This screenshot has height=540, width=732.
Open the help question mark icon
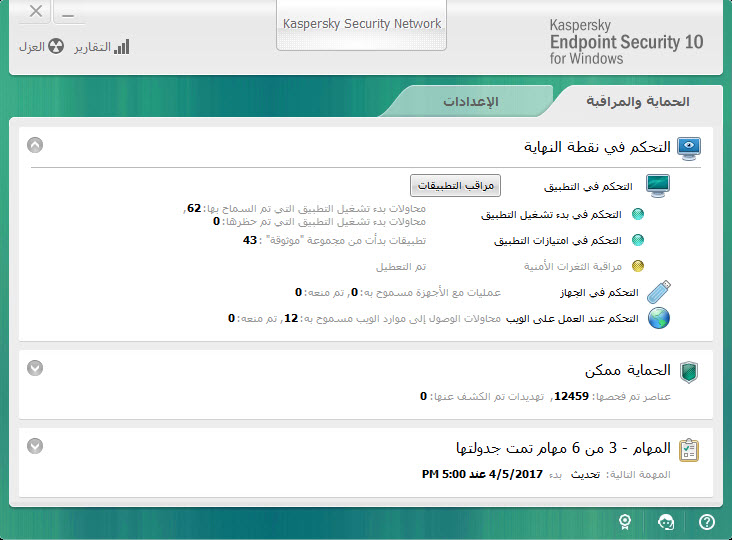(x=707, y=521)
